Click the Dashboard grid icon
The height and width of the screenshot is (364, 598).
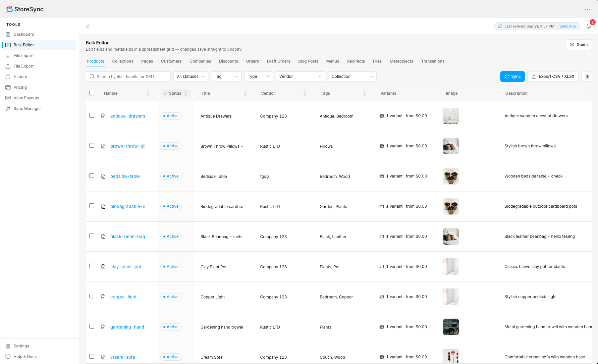8,34
